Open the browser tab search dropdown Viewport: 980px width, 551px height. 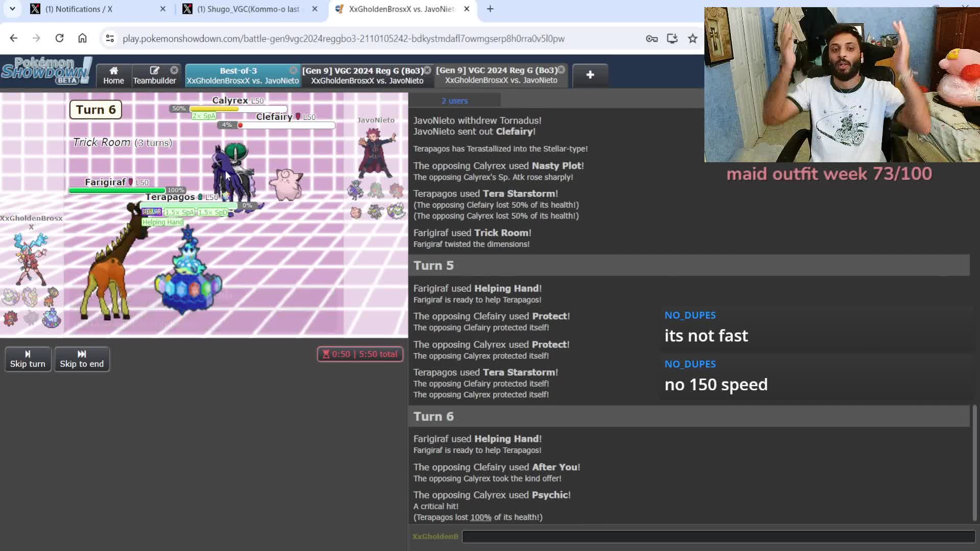click(x=12, y=9)
